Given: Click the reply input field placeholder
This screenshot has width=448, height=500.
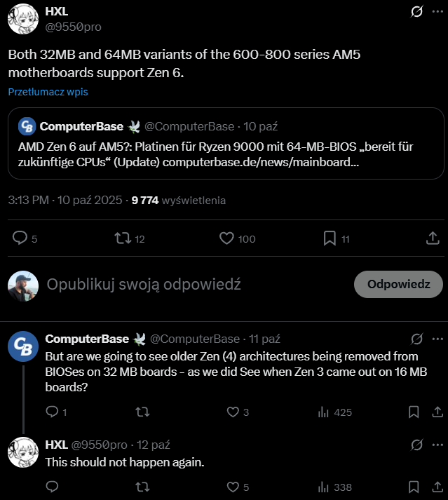Looking at the screenshot, I should point(144,284).
